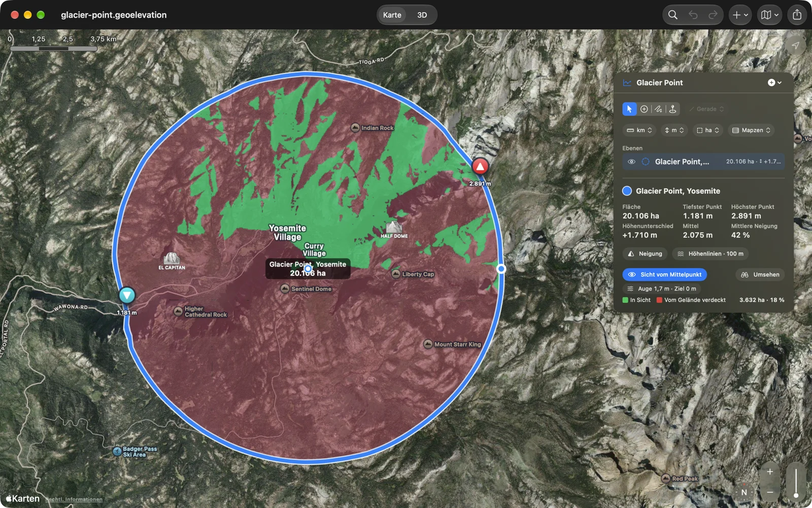Click the share export icon
The image size is (812, 508).
(797, 15)
